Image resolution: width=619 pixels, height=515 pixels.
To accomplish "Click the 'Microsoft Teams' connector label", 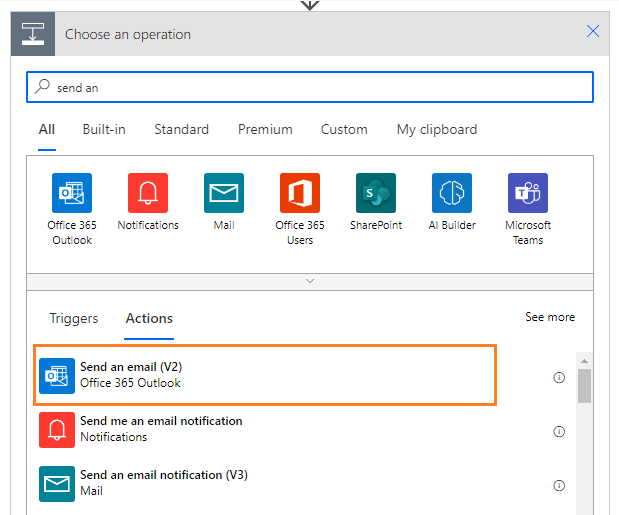I will 528,232.
